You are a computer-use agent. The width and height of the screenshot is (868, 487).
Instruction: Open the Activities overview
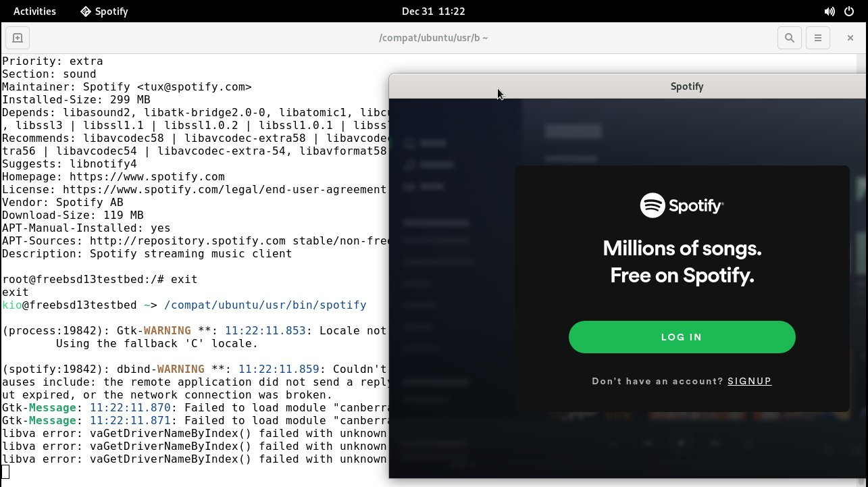click(34, 11)
